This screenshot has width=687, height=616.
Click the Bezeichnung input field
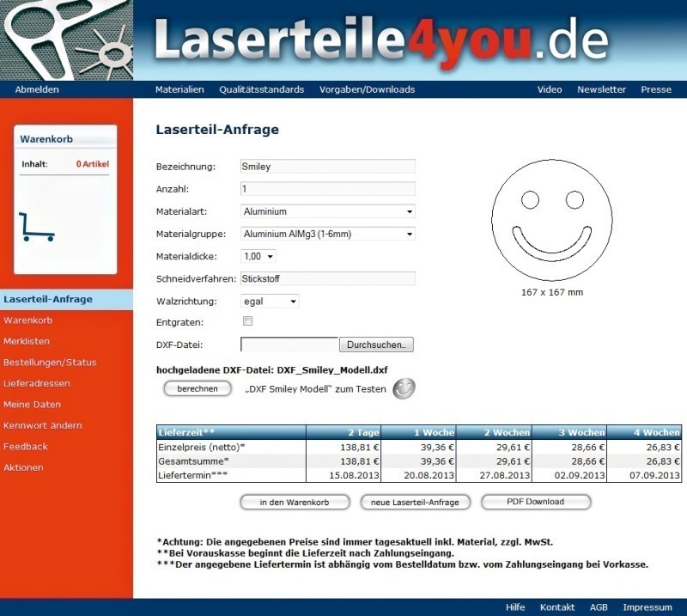click(x=327, y=167)
